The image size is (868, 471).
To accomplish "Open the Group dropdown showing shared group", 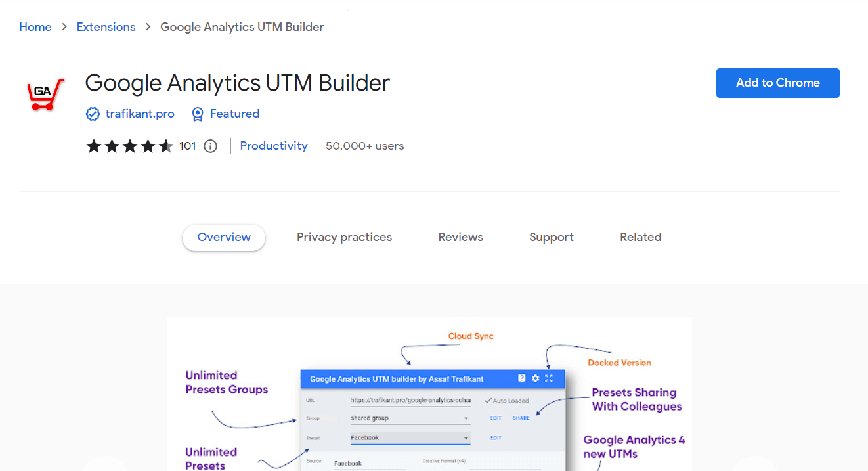I will click(410, 418).
